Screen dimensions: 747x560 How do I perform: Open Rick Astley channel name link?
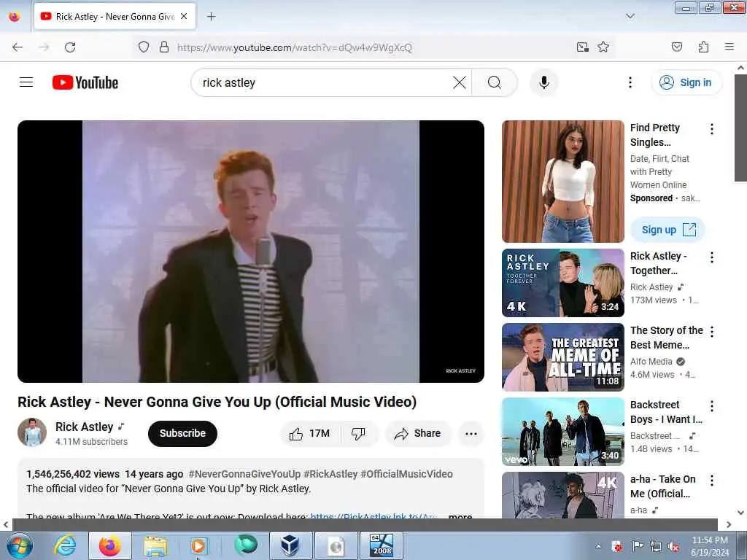[85, 427]
